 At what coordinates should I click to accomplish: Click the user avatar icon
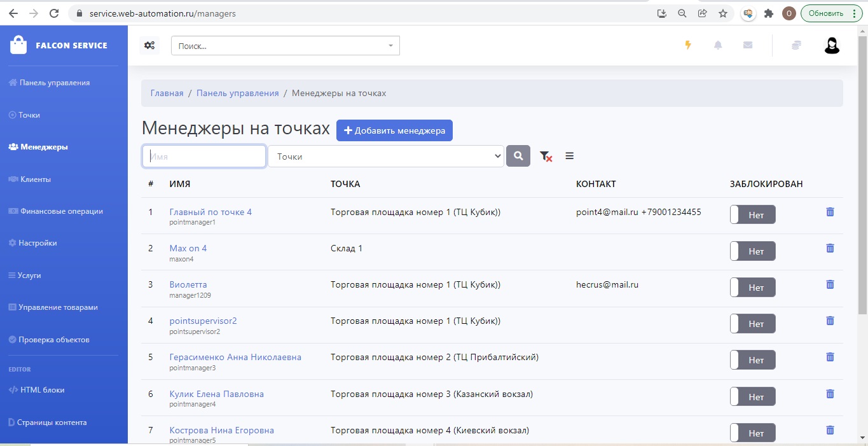tap(831, 45)
